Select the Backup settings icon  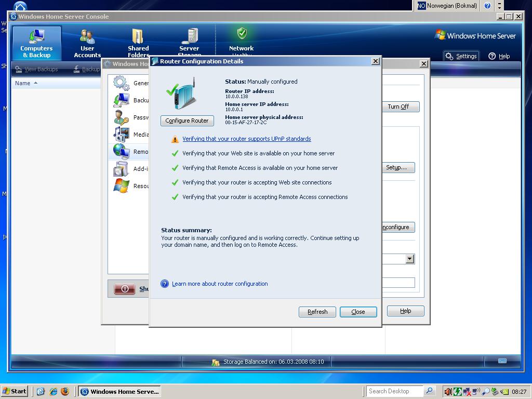click(121, 100)
